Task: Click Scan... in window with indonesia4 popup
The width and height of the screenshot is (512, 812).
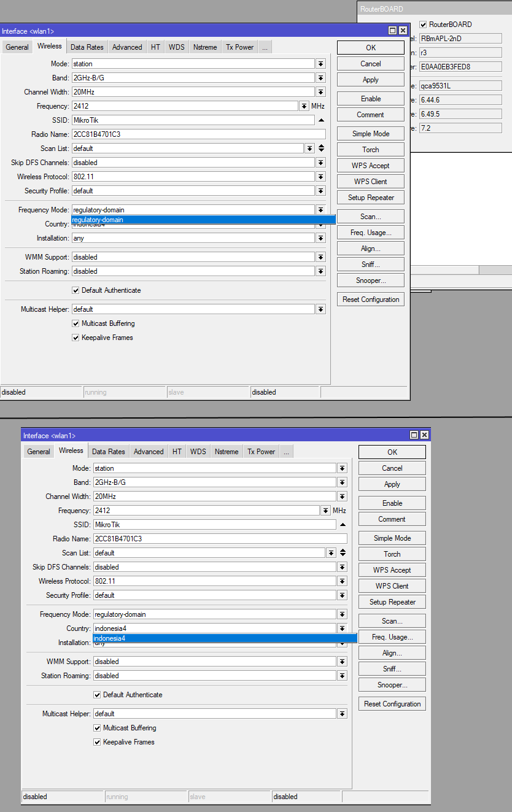Action: 392,621
